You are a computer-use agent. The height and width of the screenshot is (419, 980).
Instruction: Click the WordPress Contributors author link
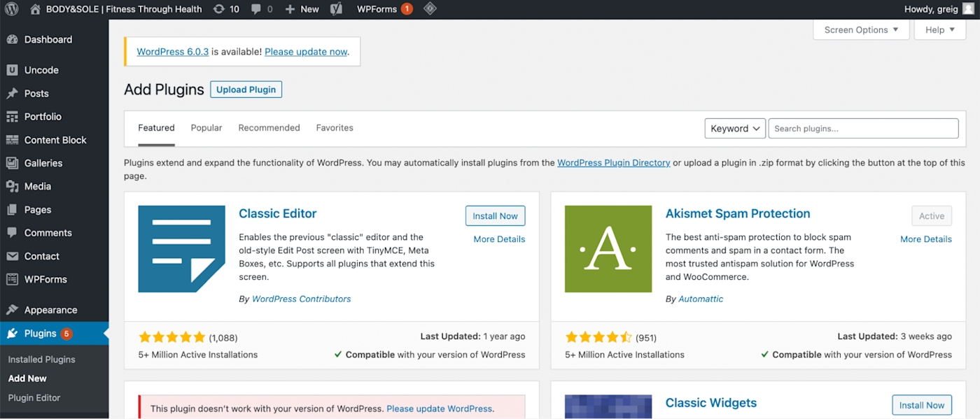pos(301,299)
